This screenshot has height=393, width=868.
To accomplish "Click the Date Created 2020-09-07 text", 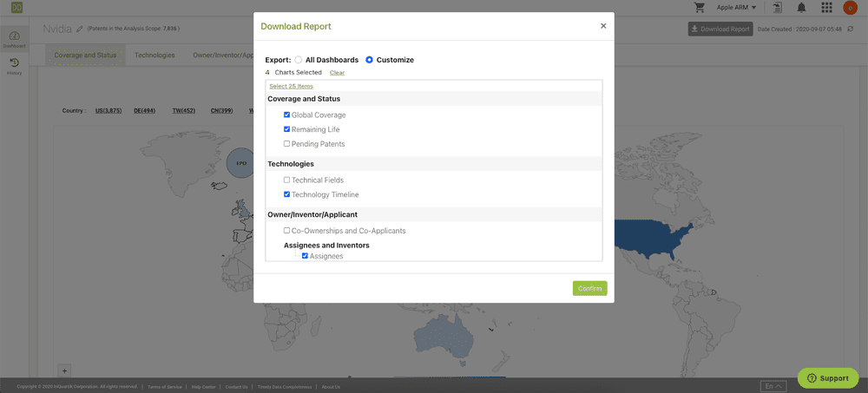I will pyautogui.click(x=800, y=29).
